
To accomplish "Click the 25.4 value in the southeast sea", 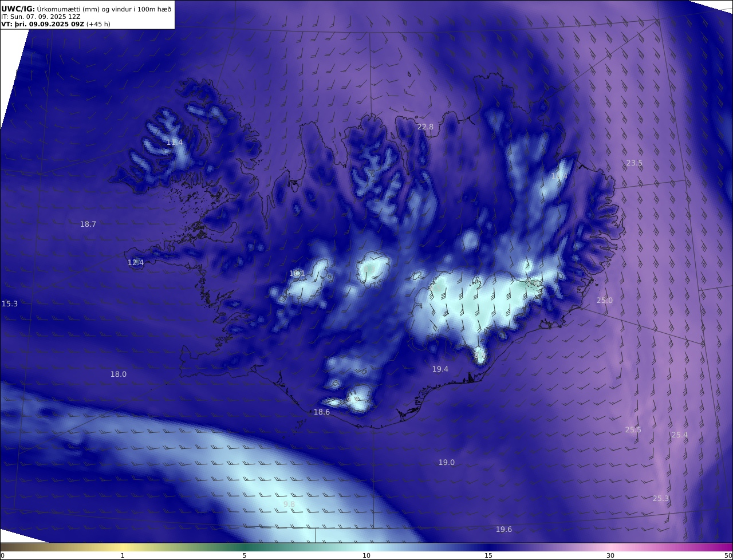I will (679, 435).
